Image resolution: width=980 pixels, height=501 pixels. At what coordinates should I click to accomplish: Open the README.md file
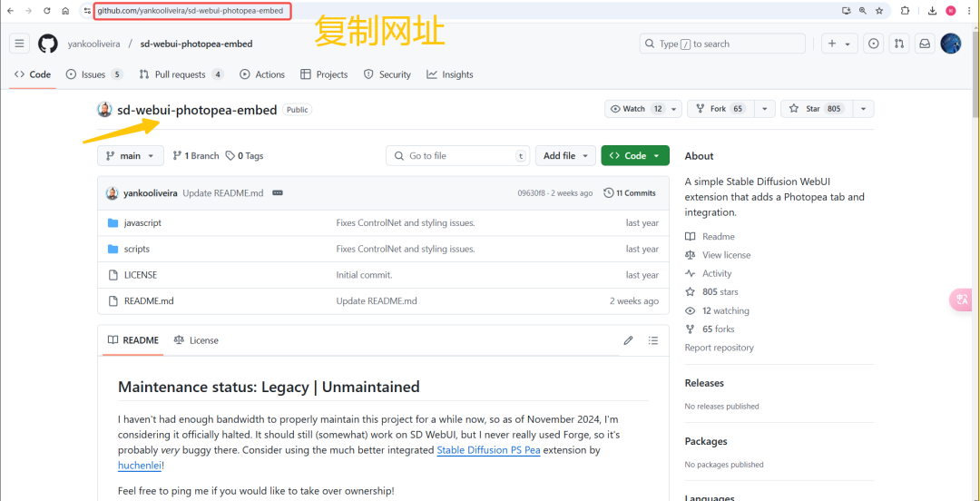coord(149,300)
